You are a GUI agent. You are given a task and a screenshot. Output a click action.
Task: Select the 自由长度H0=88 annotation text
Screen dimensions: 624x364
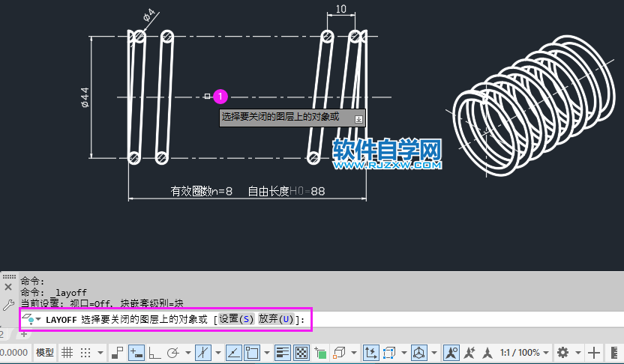(286, 192)
